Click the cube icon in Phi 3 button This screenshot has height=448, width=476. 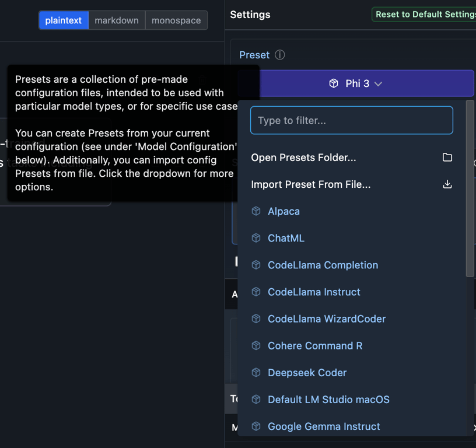click(334, 83)
